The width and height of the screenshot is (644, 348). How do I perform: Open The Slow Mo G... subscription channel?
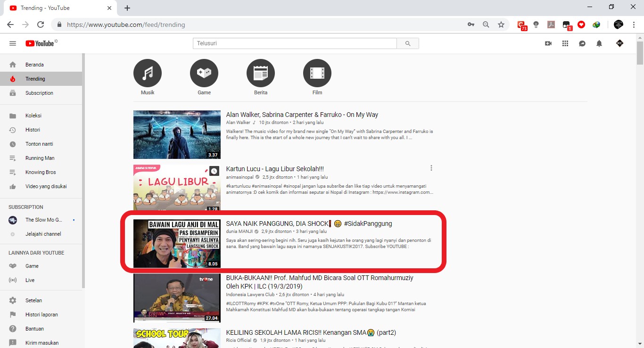pos(41,220)
